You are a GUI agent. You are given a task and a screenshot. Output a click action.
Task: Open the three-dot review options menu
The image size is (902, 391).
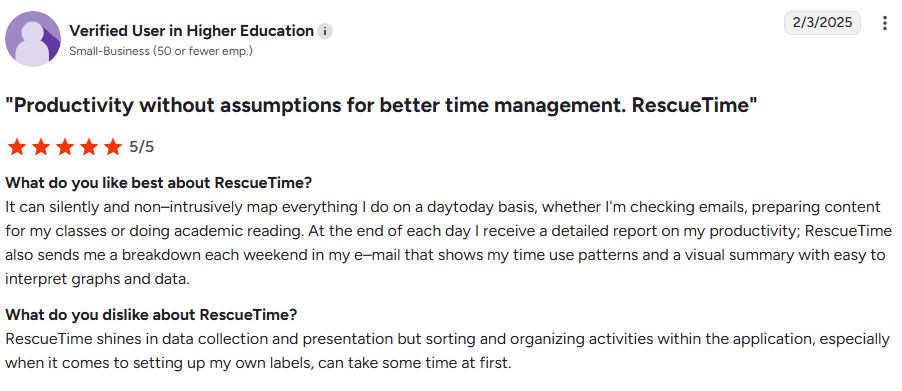point(885,24)
